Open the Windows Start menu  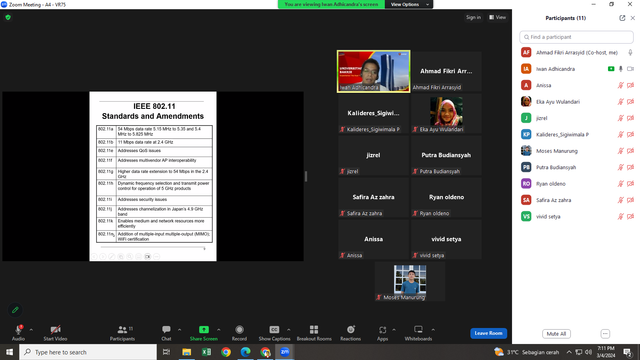(x=9, y=352)
